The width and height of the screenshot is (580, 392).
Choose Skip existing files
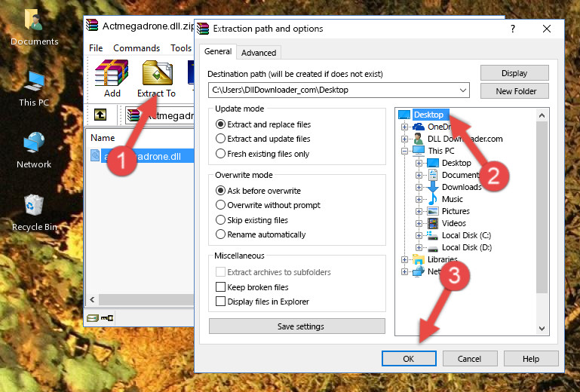[220, 220]
